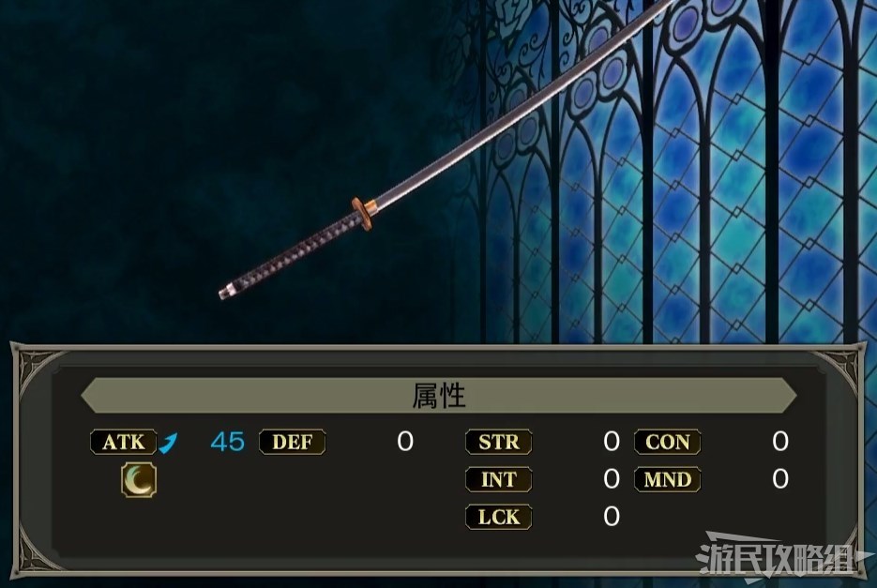Click the STR stat badge
Image resolution: width=877 pixels, height=588 pixels.
pyautogui.click(x=498, y=442)
